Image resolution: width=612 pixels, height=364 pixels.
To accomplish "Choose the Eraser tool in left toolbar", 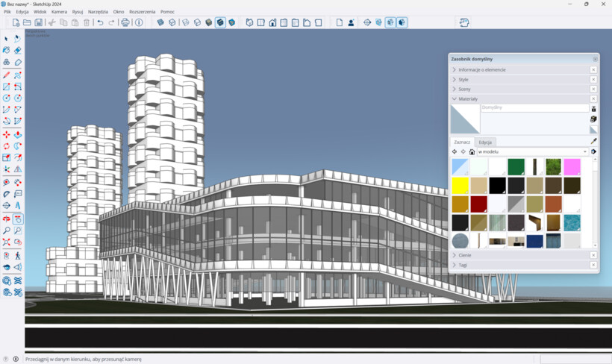I will point(18,50).
